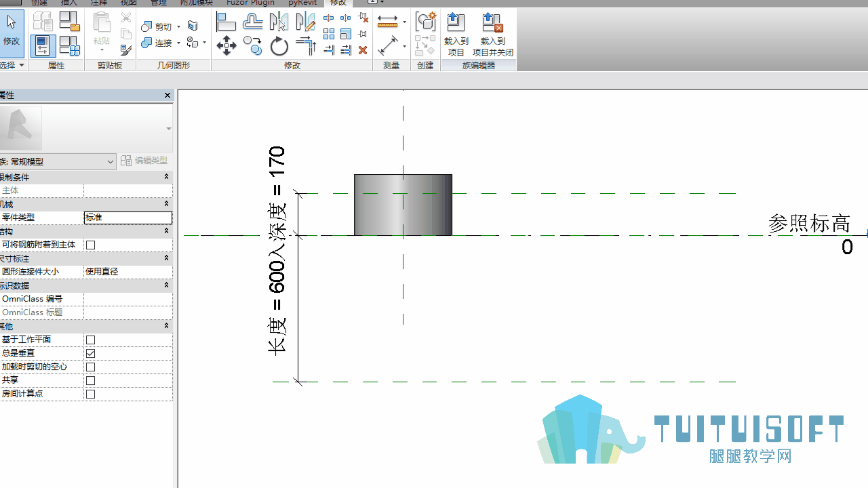Toggle 加载时剪切的空心 checkbox
This screenshot has height=488, width=868.
91,367
